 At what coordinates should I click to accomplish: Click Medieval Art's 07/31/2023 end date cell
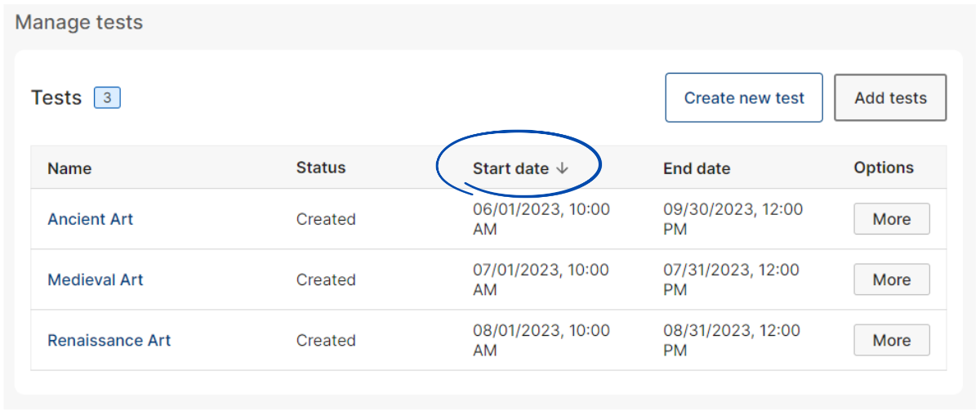[x=732, y=280]
